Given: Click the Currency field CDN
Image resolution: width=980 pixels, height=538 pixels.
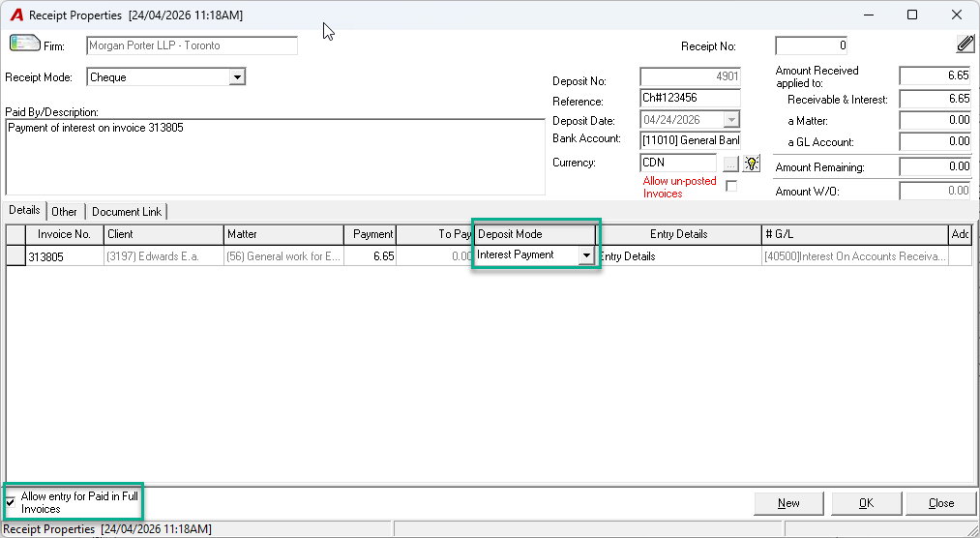Looking at the screenshot, I should 679,163.
